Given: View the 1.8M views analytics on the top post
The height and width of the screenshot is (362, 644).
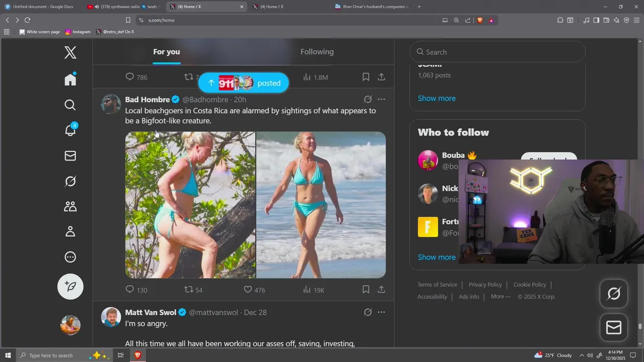Looking at the screenshot, I should pyautogui.click(x=315, y=77).
